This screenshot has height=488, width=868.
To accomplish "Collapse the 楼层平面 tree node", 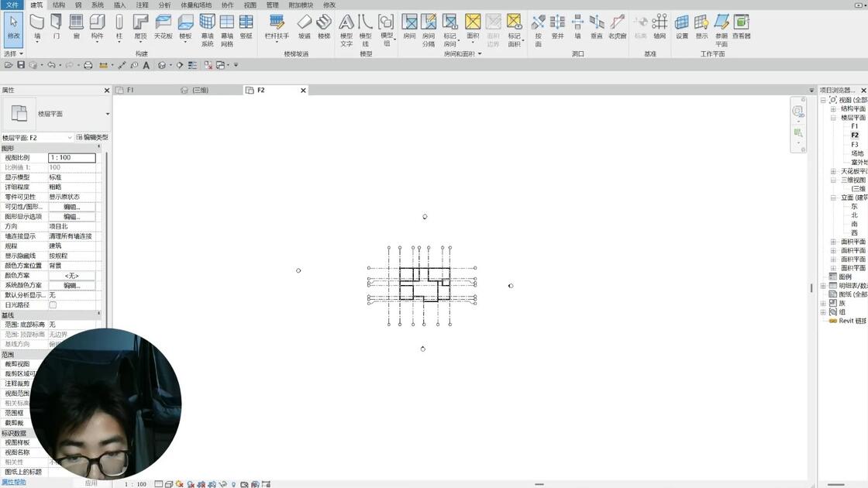I will (x=833, y=118).
